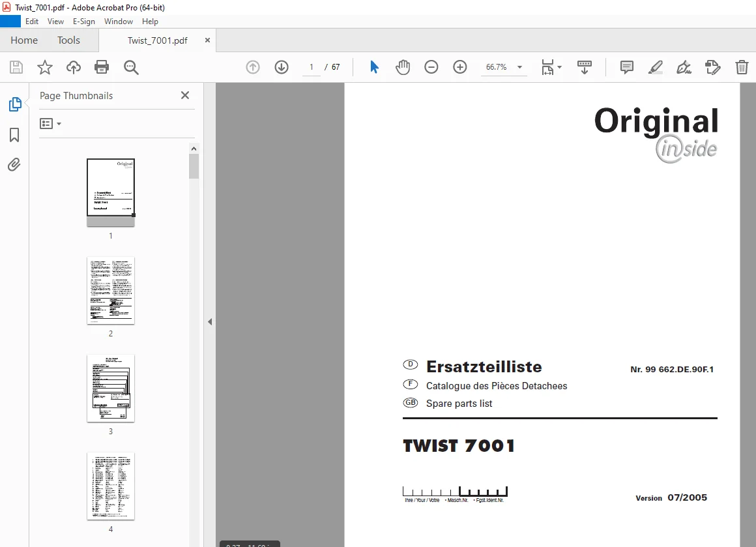Click the trash delete icon
The width and height of the screenshot is (756, 547).
(742, 67)
